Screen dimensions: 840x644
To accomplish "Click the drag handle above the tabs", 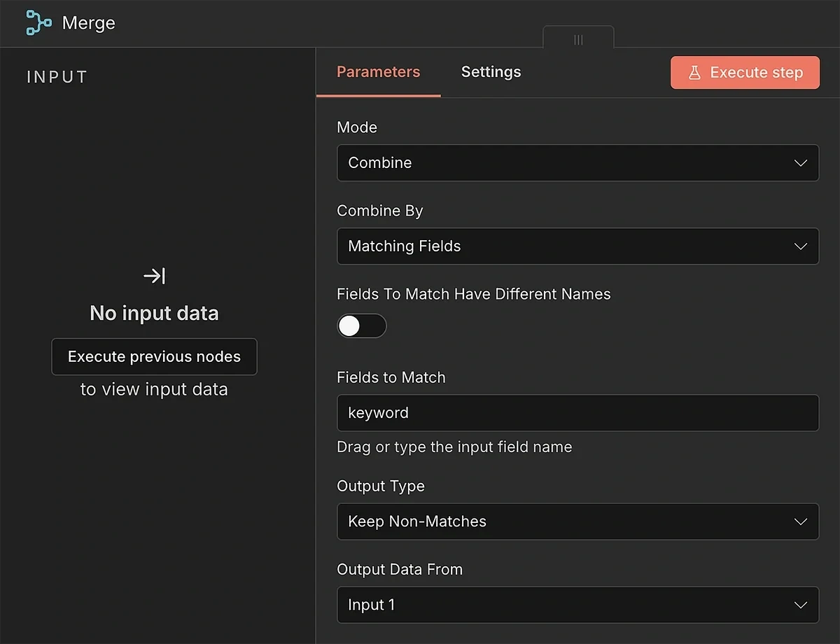I will click(578, 40).
